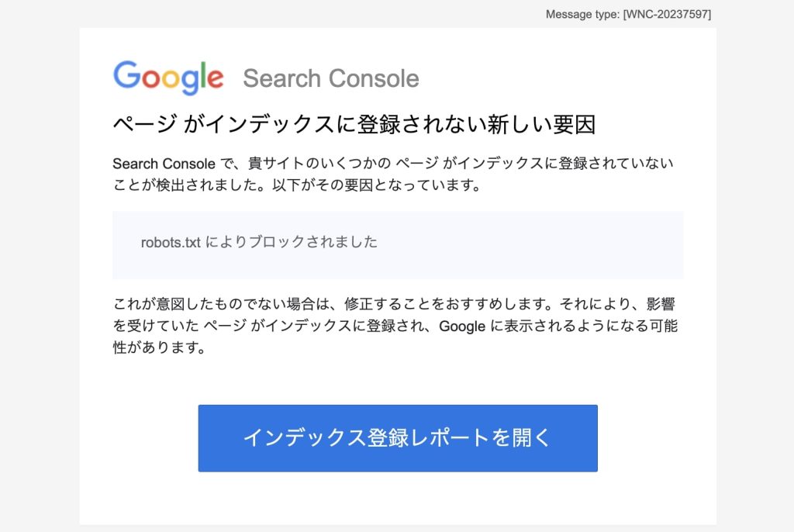
Task: Click the red letter e in Google logo
Action: pyautogui.click(x=216, y=79)
